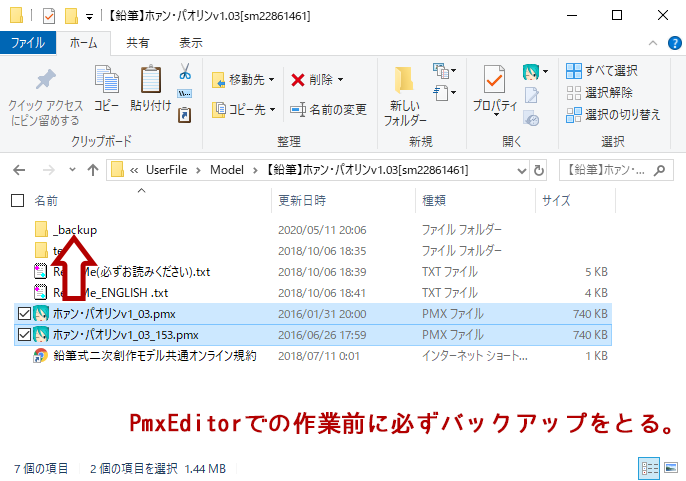Open Explorer help question mark
Viewport: 686px width, 481px height.
674,43
